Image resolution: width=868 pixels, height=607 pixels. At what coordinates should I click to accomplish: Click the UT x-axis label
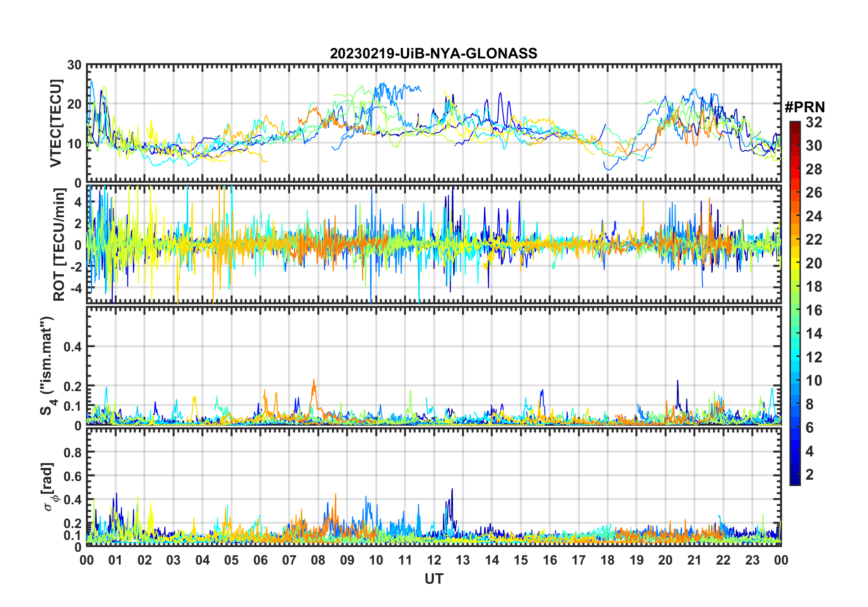click(434, 579)
